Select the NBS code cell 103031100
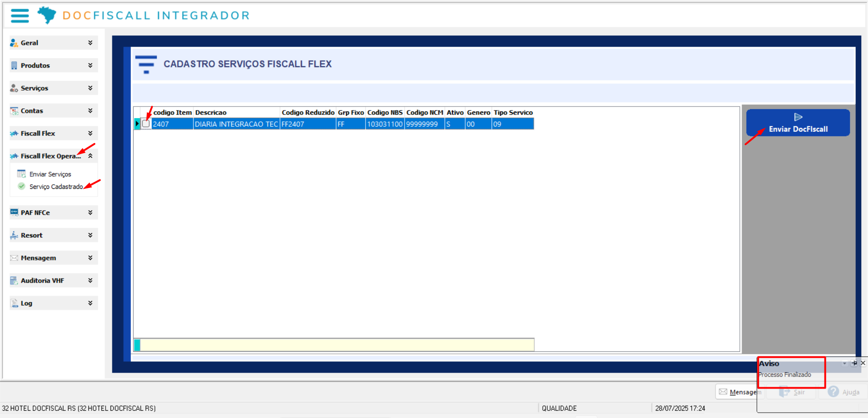The height and width of the screenshot is (418, 868). (385, 124)
